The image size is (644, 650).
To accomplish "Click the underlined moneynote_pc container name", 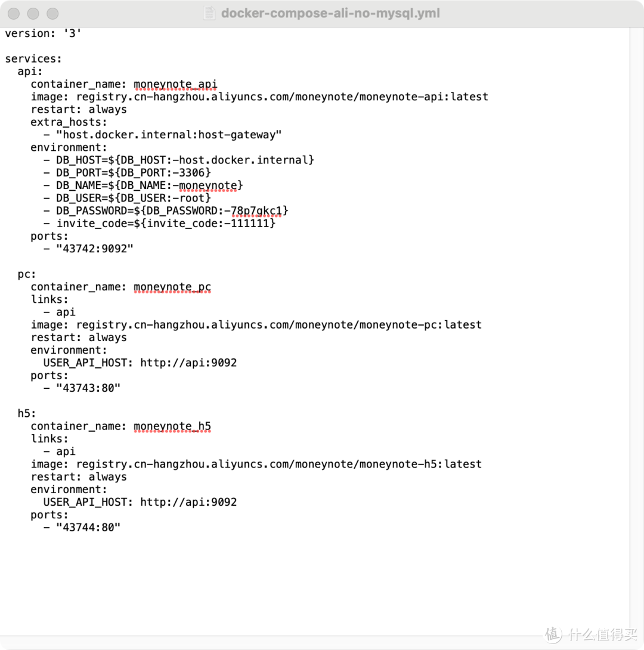I will 172,287.
